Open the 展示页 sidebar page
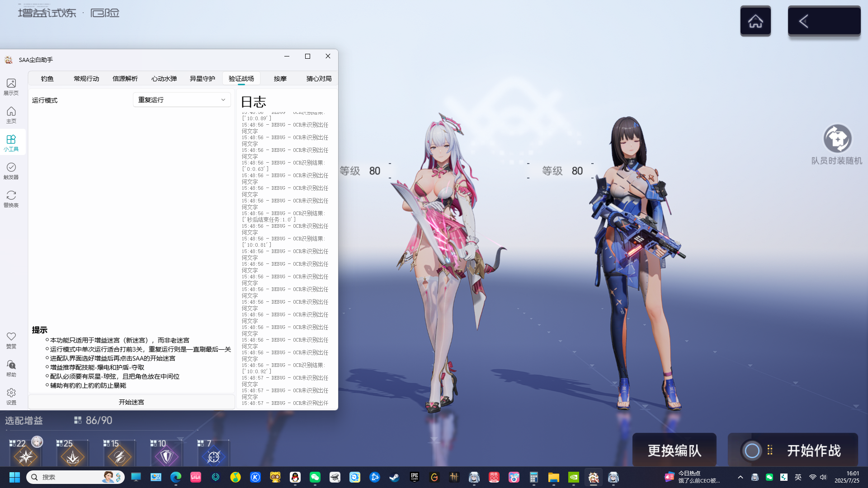 click(11, 87)
